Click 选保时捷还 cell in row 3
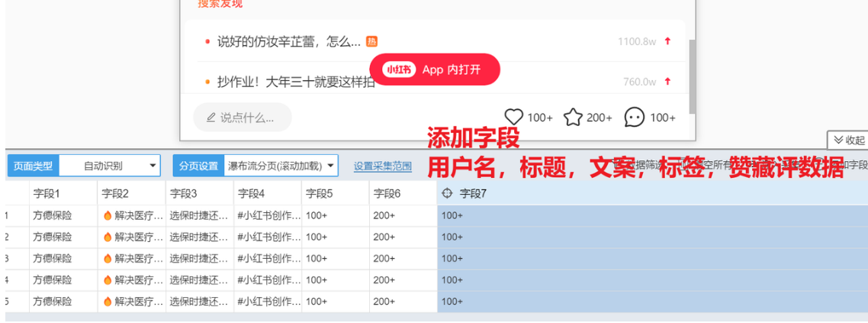The image size is (868, 323). pos(200,259)
